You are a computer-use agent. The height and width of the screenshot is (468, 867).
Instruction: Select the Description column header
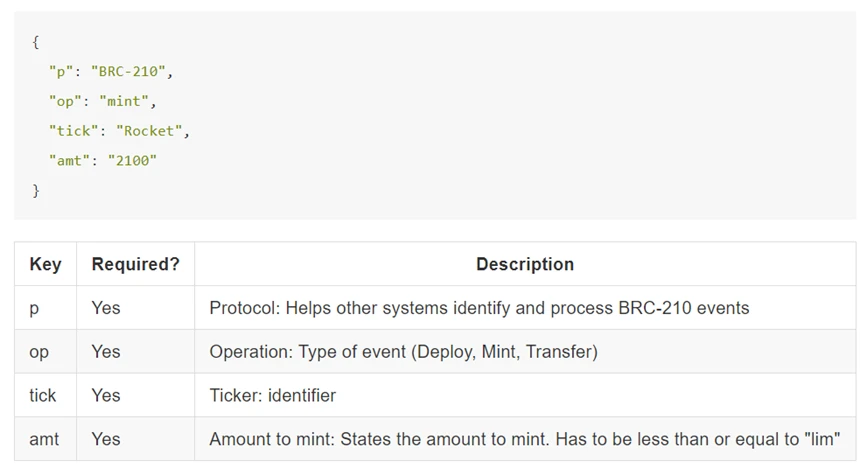[525, 264]
